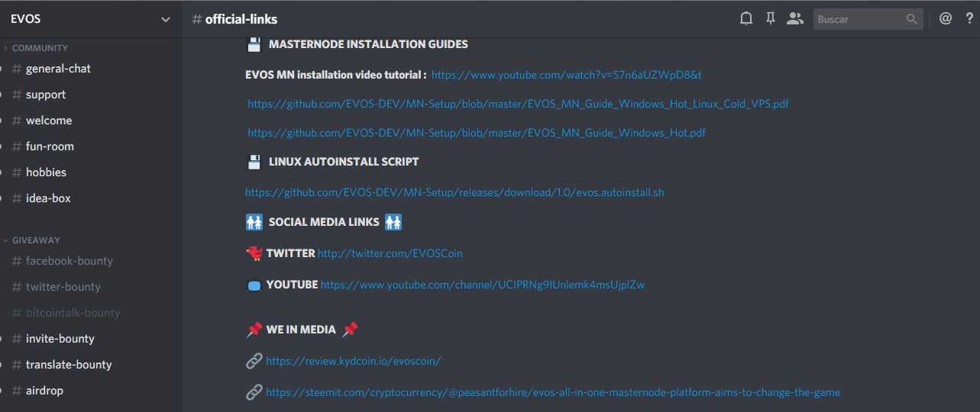The width and height of the screenshot is (980, 412).
Task: Open notification settings bell icon
Action: pyautogui.click(x=746, y=19)
